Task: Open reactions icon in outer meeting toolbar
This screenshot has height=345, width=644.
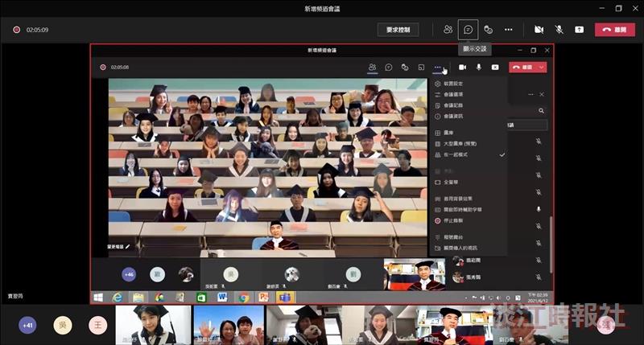Action: click(x=488, y=30)
